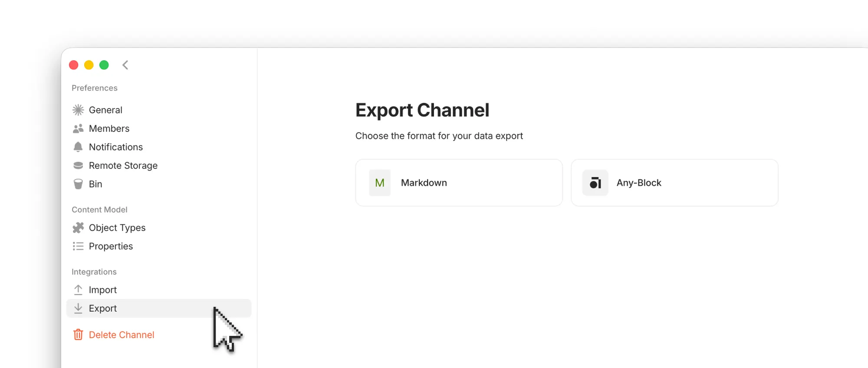Viewport: 868px width, 368px height.
Task: Click the 'Choose the format for your data export' text
Action: tap(439, 136)
